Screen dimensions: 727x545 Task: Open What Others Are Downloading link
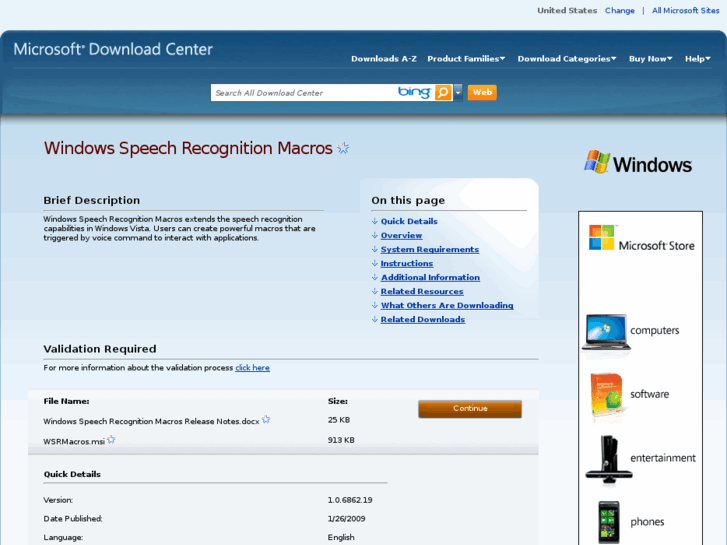(447, 305)
